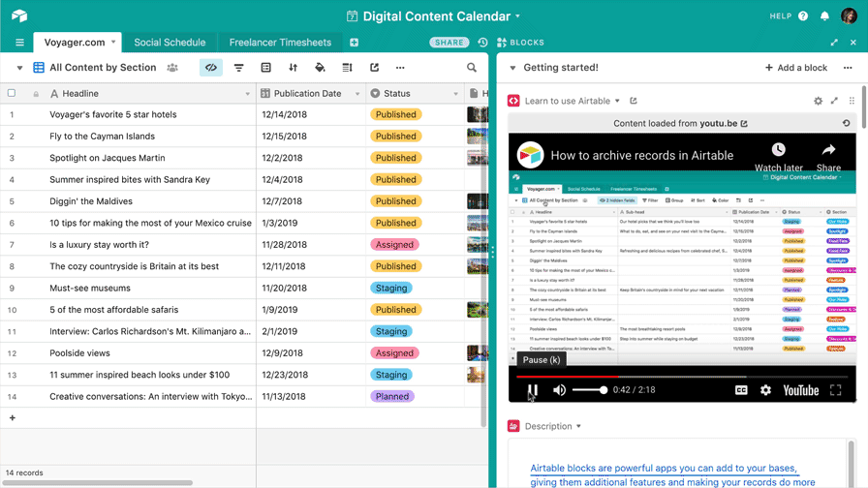Viewport: 868px width, 488px height.
Task: Pause the video playback
Action: coord(533,390)
